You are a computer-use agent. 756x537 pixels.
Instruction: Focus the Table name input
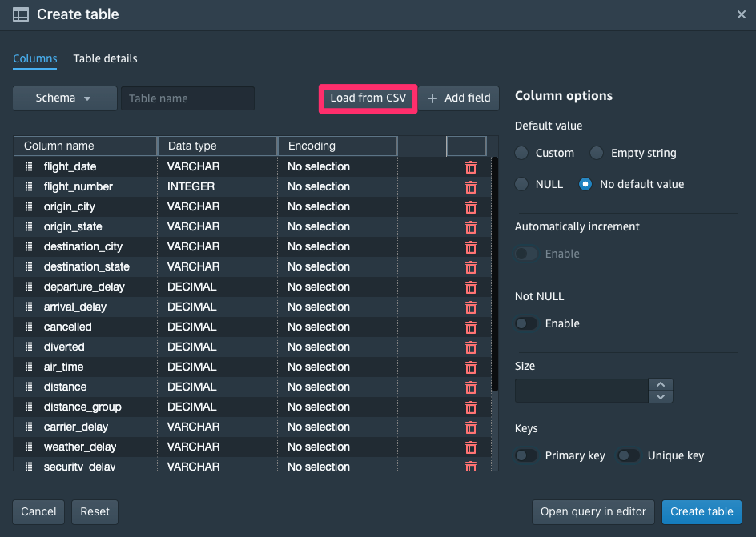(187, 98)
